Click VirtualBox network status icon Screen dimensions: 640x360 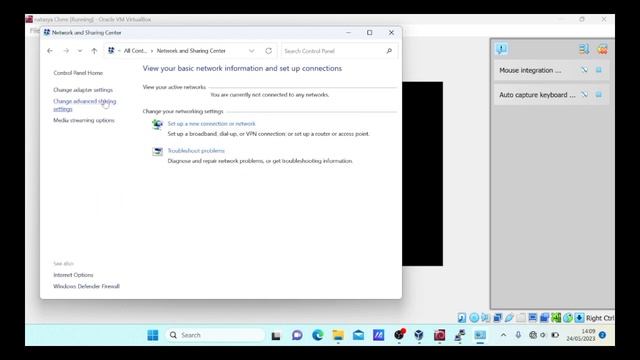click(498, 318)
